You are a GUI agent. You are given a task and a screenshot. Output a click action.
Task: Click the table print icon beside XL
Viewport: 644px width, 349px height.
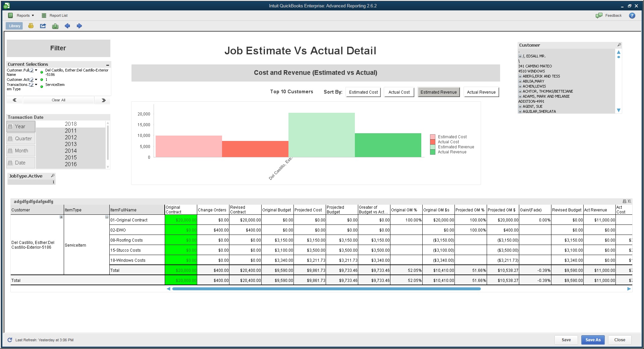point(625,201)
